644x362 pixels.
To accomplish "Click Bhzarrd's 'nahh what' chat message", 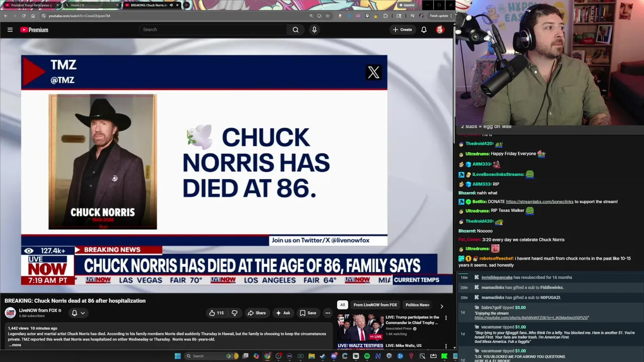I will coord(478,193).
